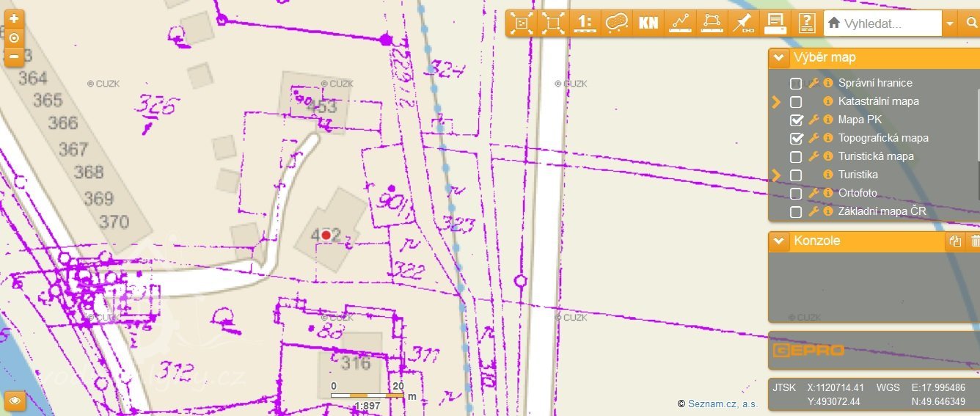Click the Seznam.cz, a.s. copyright link
The width and height of the screenshot is (980, 416).
point(723,404)
